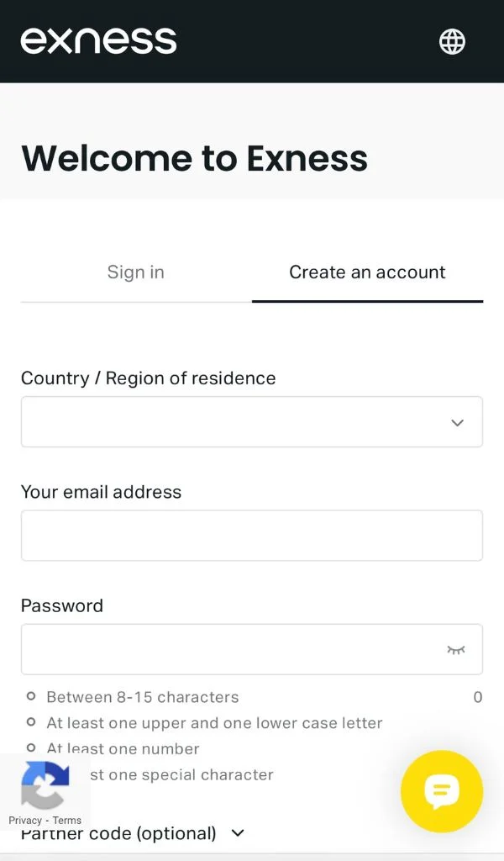Click the email address input field
The height and width of the screenshot is (861, 504).
(x=252, y=536)
